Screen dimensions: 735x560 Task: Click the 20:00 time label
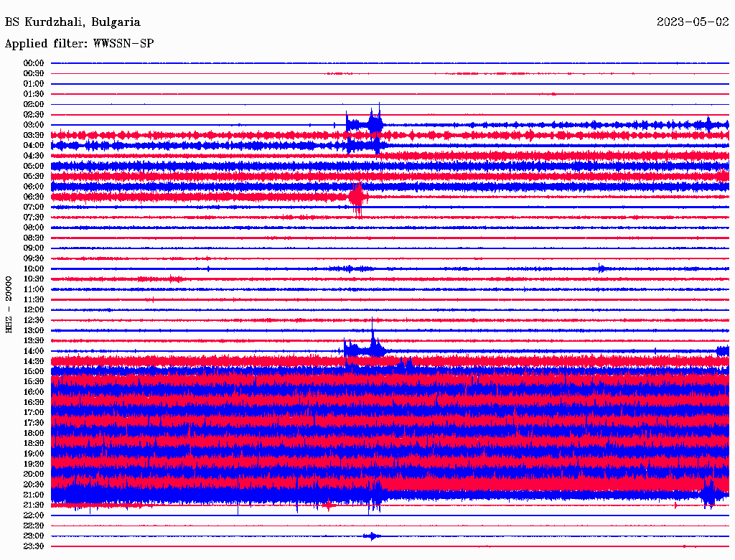tap(34, 474)
